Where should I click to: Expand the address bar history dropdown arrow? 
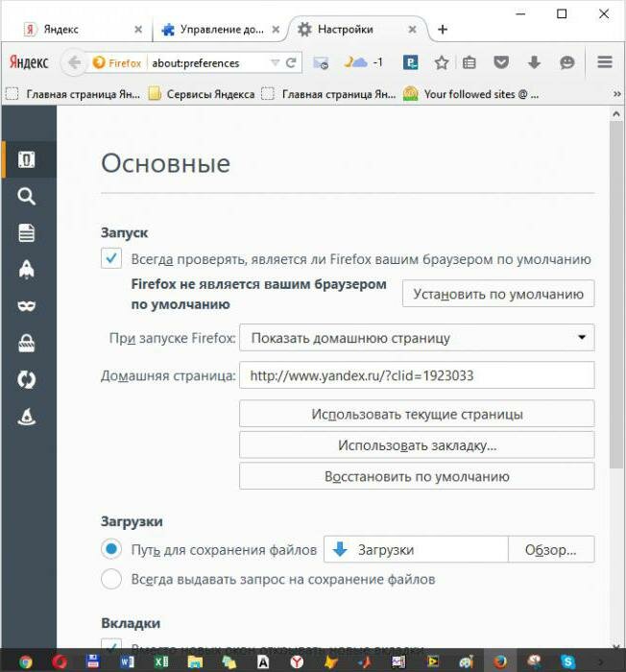(275, 63)
